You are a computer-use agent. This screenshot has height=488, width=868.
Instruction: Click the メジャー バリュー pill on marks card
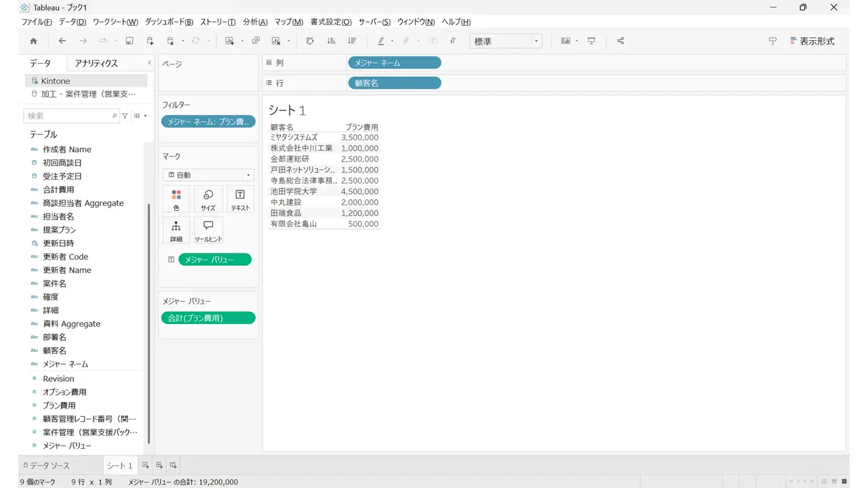click(x=215, y=260)
